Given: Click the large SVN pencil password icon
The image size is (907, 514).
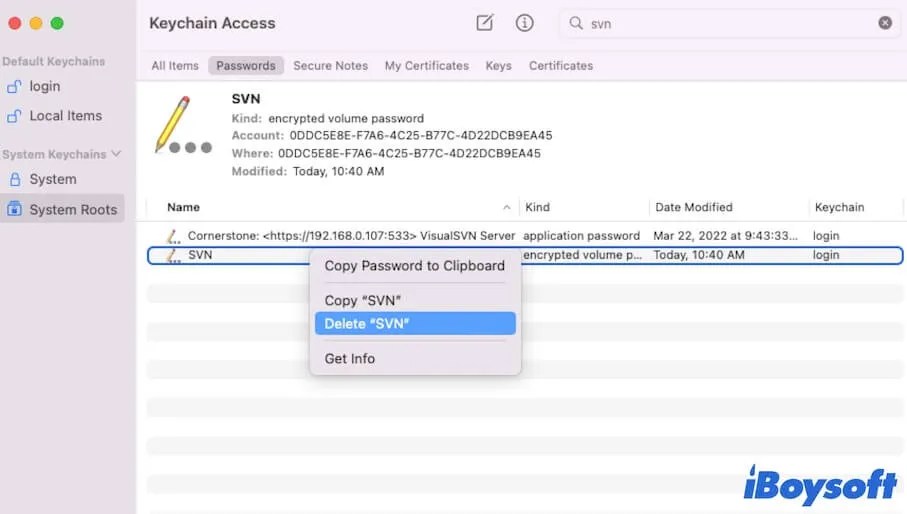Looking at the screenshot, I should tap(182, 125).
